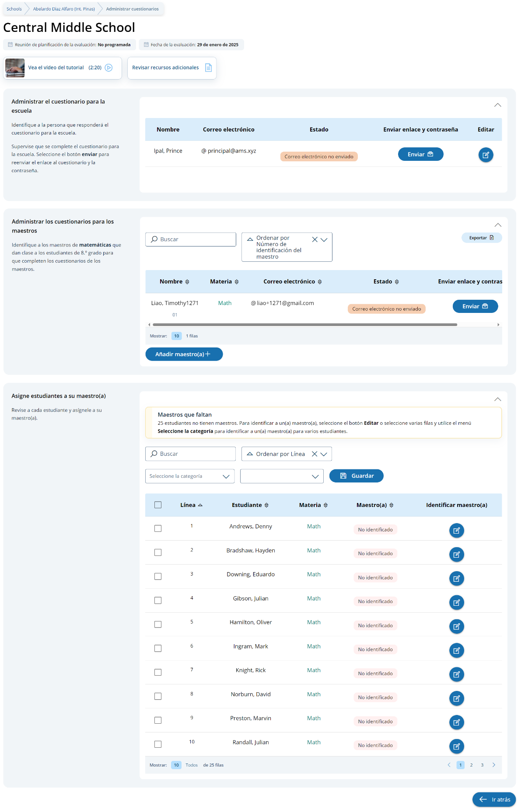Click edit icon for Andrews, Denny
This screenshot has height=812, width=521.
pyautogui.click(x=456, y=531)
